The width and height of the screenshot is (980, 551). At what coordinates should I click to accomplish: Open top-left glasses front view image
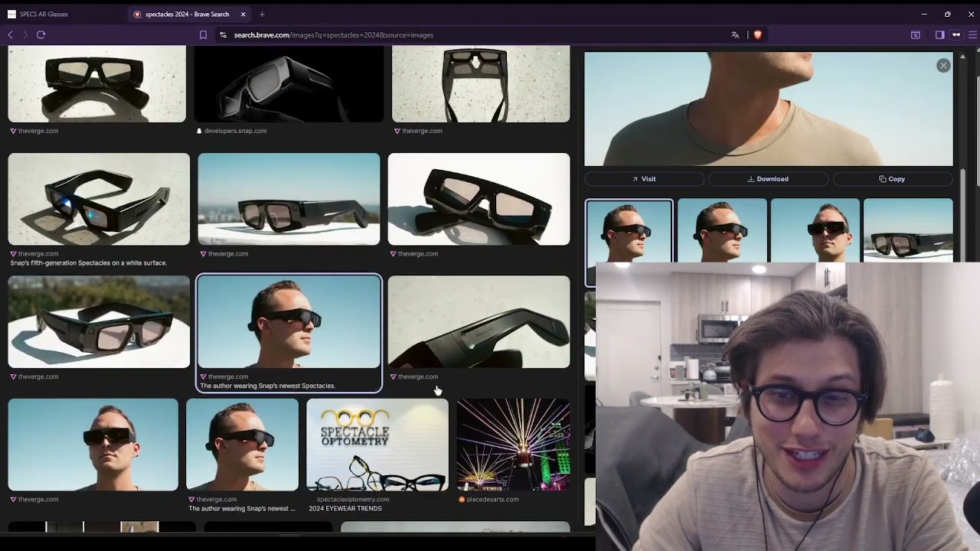pyautogui.click(x=96, y=83)
